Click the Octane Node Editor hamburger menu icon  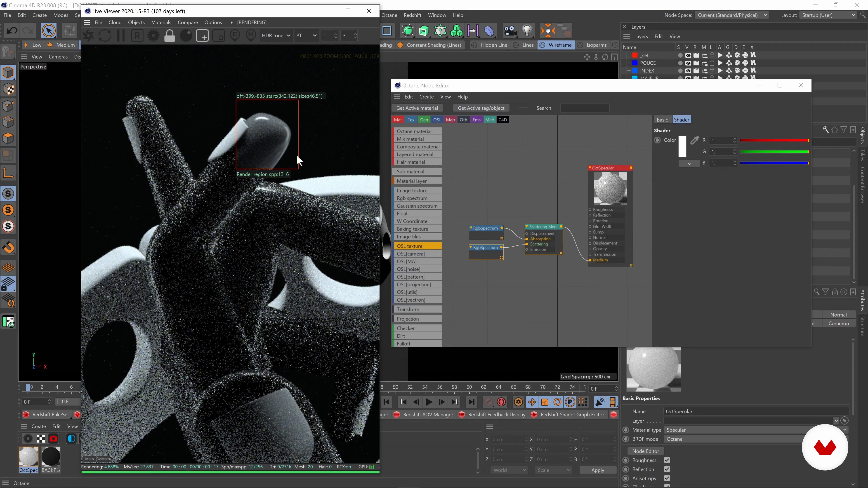click(397, 97)
